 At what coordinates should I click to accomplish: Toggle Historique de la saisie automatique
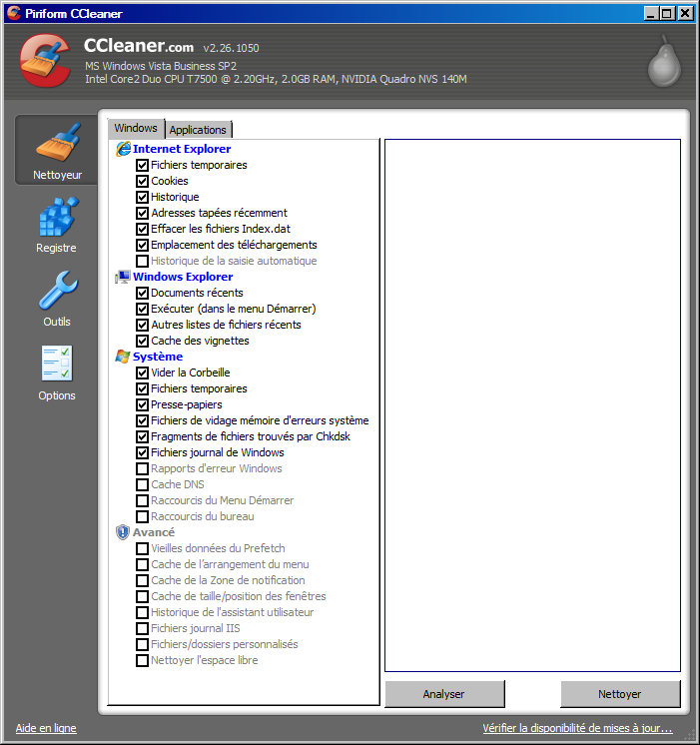(142, 261)
